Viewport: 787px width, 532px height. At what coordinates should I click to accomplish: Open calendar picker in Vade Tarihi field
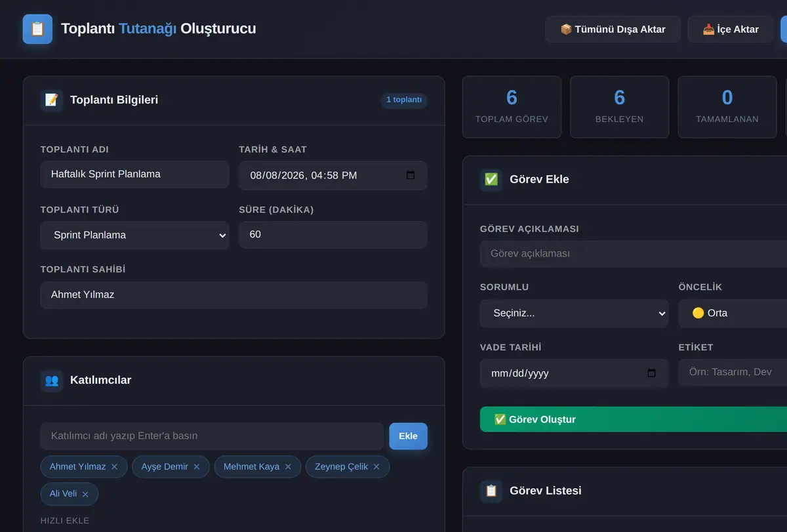[x=651, y=373]
